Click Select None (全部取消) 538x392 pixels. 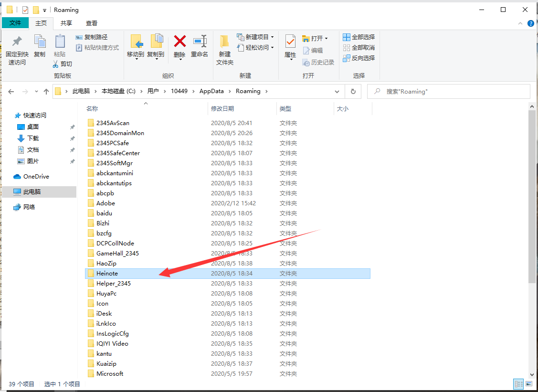coord(359,48)
